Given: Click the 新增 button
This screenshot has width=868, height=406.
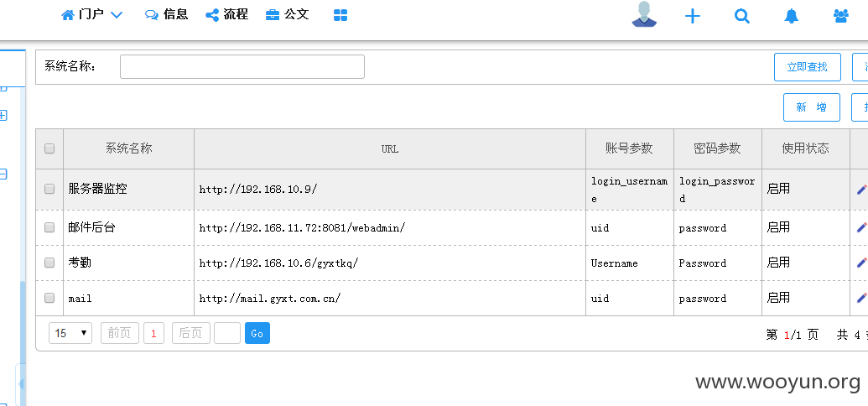Looking at the screenshot, I should pos(812,107).
